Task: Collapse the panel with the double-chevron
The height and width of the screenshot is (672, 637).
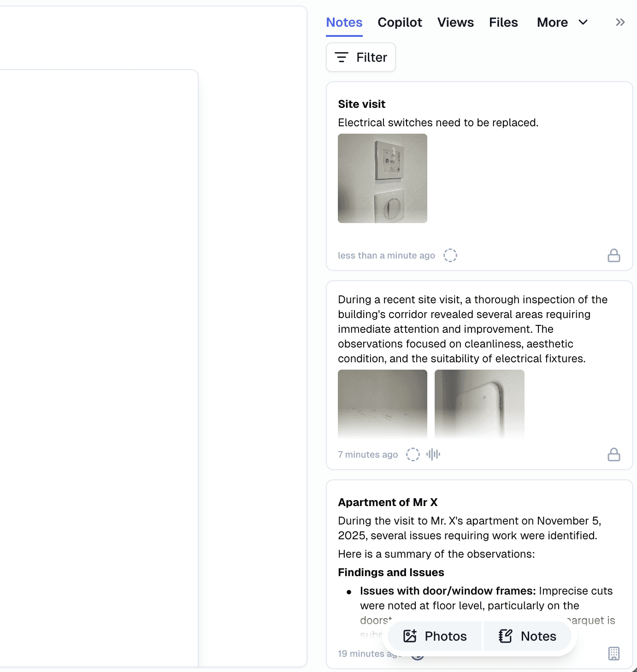Action: coord(620,22)
